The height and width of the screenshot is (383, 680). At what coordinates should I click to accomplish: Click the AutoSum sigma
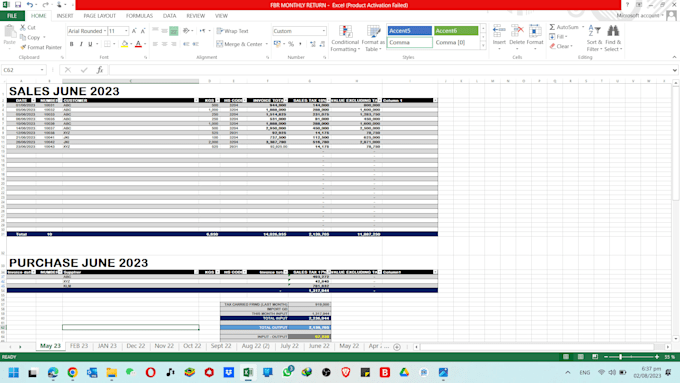point(552,27)
